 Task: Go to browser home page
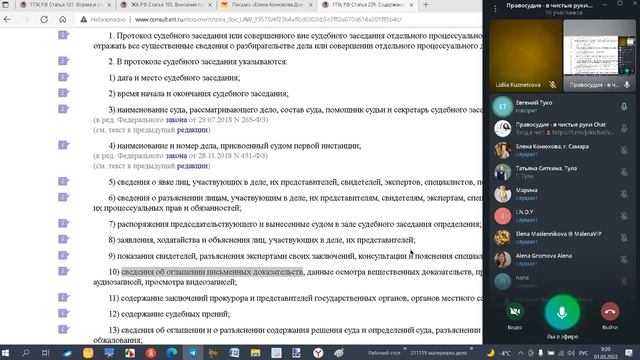(x=62, y=19)
